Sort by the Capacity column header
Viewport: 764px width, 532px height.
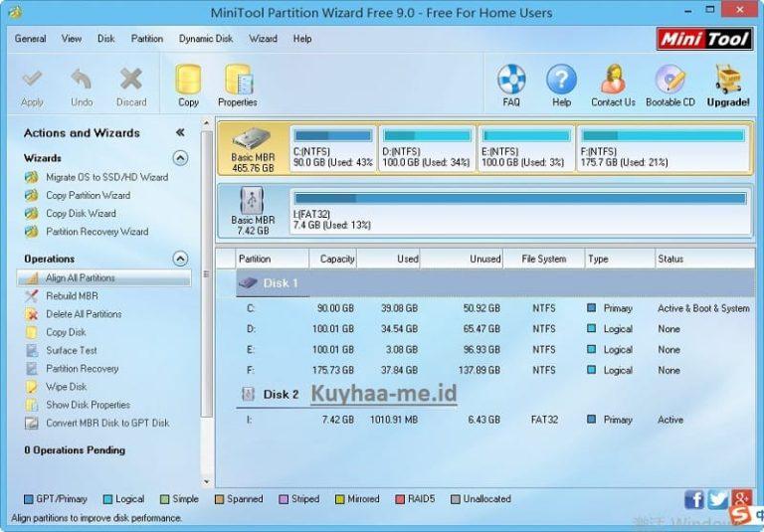[x=333, y=259]
